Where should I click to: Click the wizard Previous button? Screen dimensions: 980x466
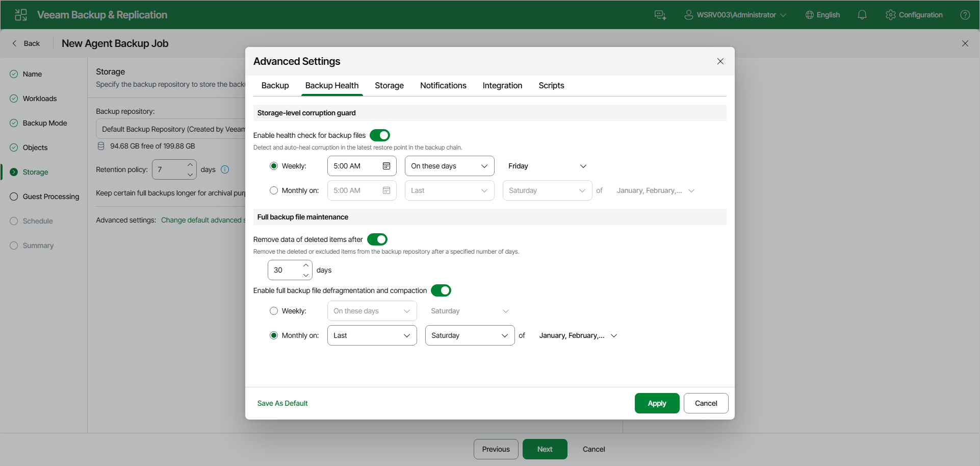click(x=496, y=449)
